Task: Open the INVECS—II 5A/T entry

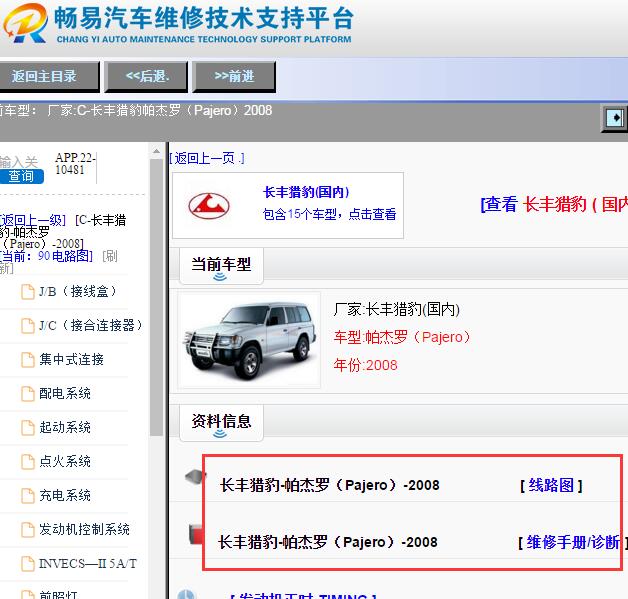Action: coord(88,564)
